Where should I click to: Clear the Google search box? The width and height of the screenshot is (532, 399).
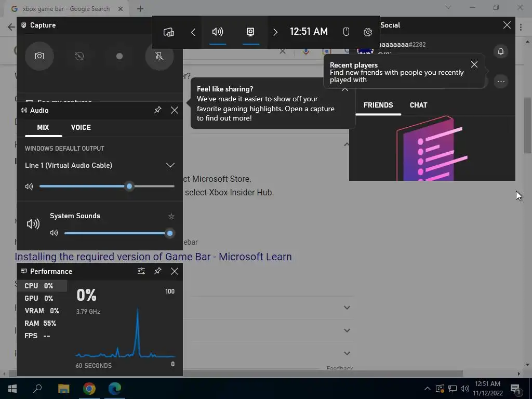282,52
